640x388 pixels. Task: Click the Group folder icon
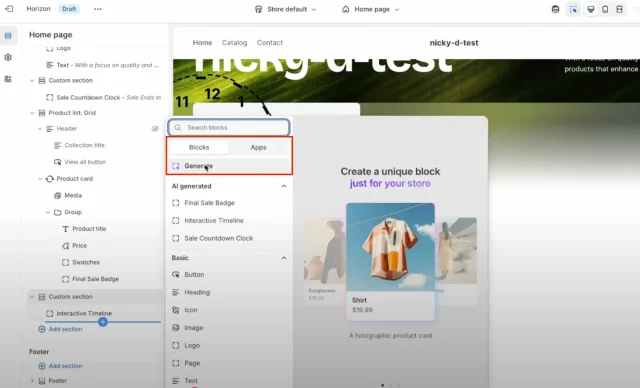pyautogui.click(x=58, y=212)
